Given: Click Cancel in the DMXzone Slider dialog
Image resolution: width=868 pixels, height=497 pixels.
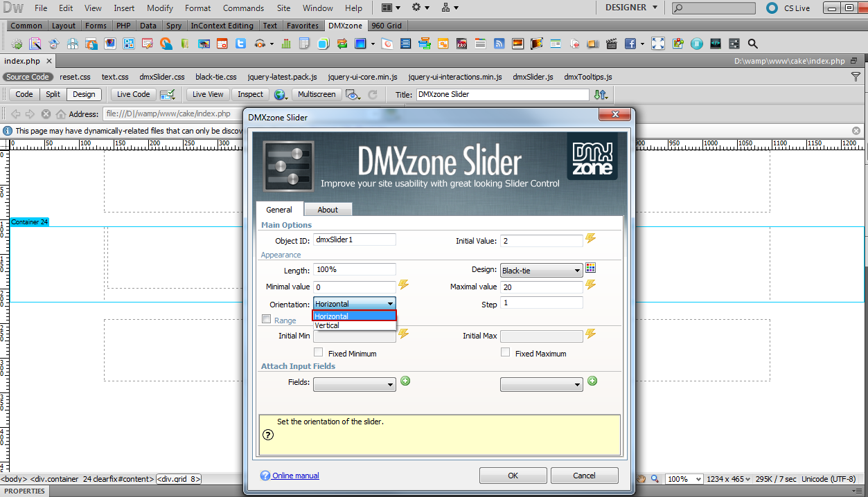Looking at the screenshot, I should 584,476.
